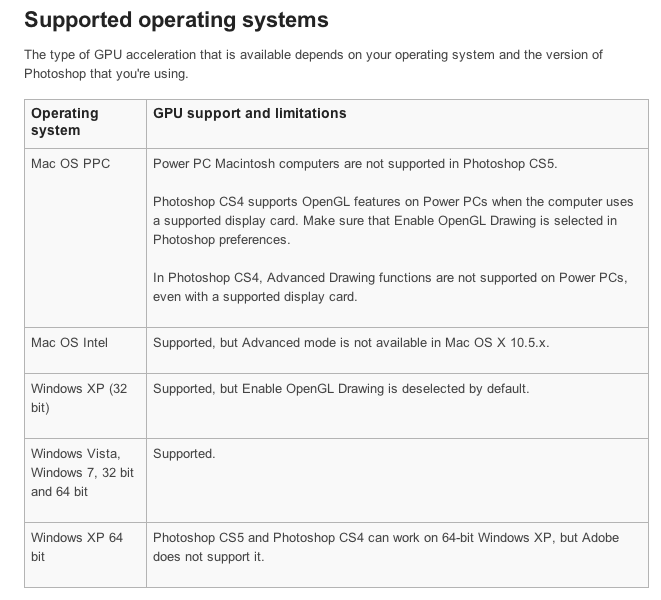The image size is (661, 600).
Task: Click the Operating system column header
Action: (x=65, y=121)
